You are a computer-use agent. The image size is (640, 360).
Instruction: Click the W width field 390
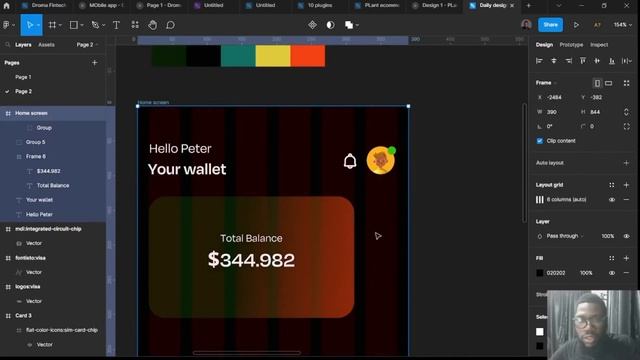coord(555,112)
